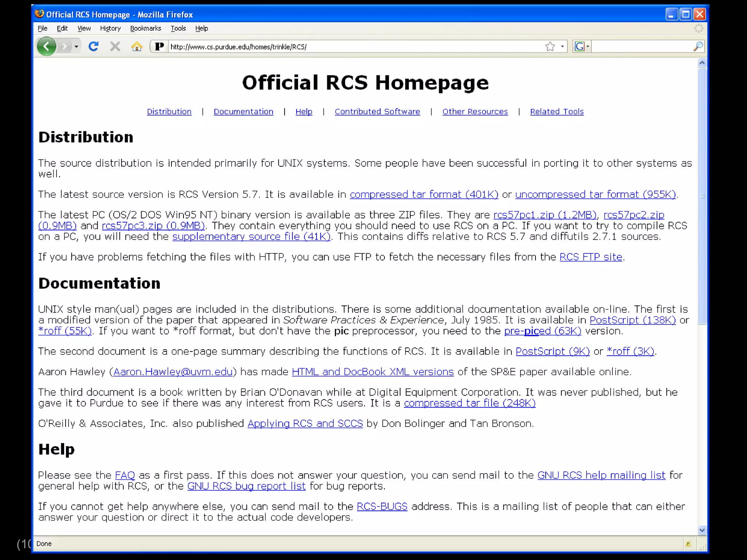
Task: Click the Forward navigation arrow
Action: tap(65, 46)
